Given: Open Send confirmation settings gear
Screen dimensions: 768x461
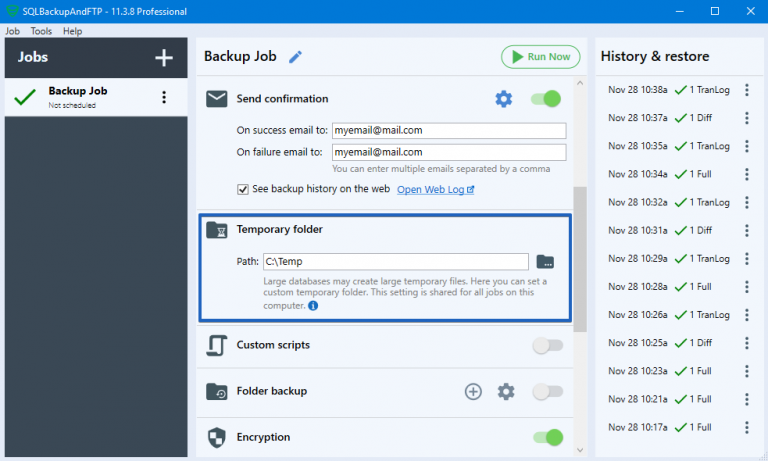Looking at the screenshot, I should click(504, 99).
